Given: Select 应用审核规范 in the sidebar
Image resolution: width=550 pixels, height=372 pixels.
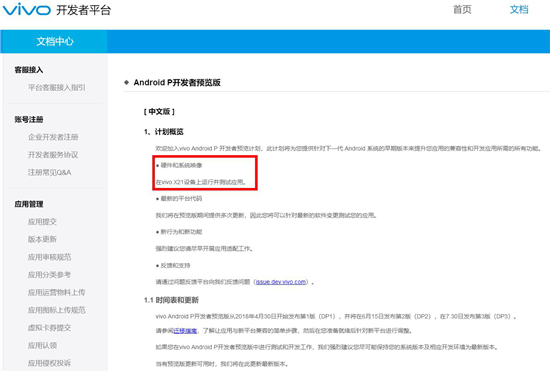Looking at the screenshot, I should 49,257.
